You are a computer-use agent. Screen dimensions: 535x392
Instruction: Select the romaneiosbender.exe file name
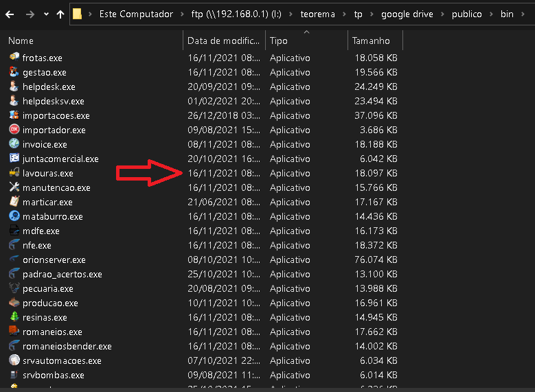[67, 346]
